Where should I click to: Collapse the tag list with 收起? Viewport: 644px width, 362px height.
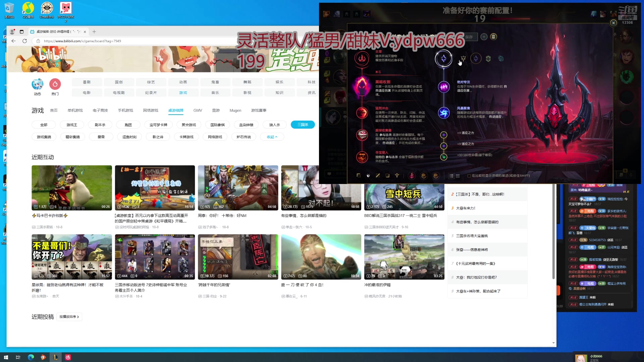pos(272,137)
